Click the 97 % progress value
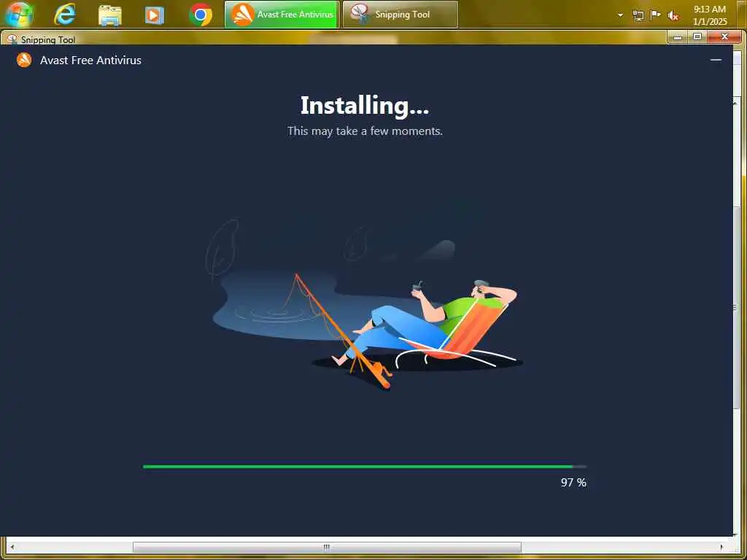747x560 pixels. click(573, 483)
